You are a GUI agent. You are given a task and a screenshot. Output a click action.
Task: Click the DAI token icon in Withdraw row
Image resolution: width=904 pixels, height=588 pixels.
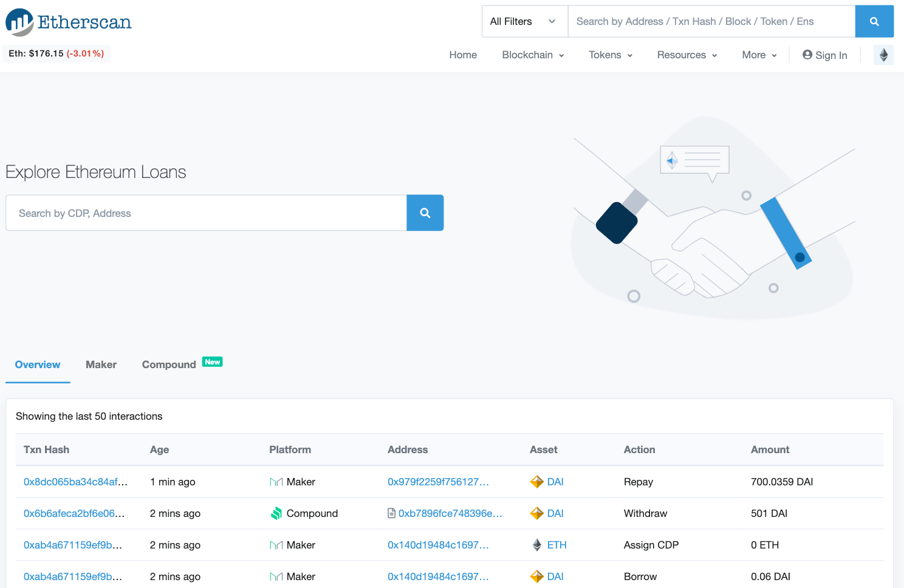[x=537, y=513]
